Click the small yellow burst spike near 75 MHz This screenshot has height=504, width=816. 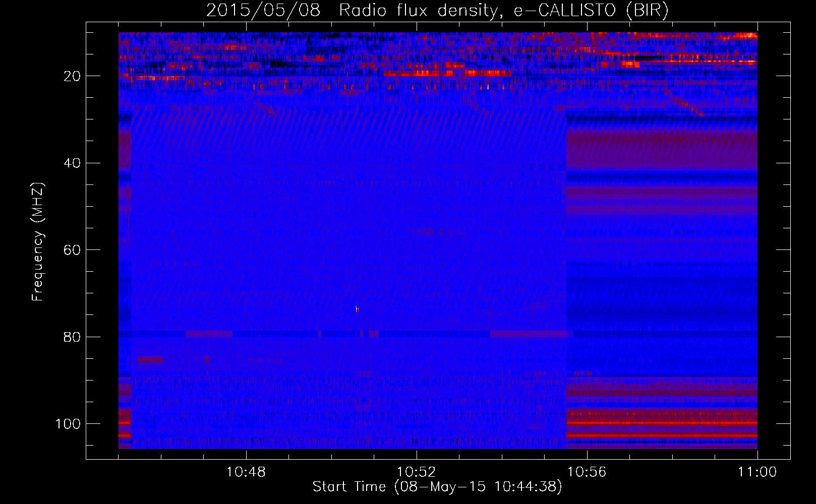click(x=357, y=309)
